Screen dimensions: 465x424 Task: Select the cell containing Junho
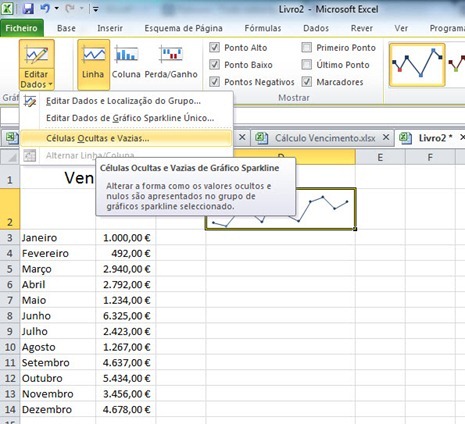click(58, 316)
